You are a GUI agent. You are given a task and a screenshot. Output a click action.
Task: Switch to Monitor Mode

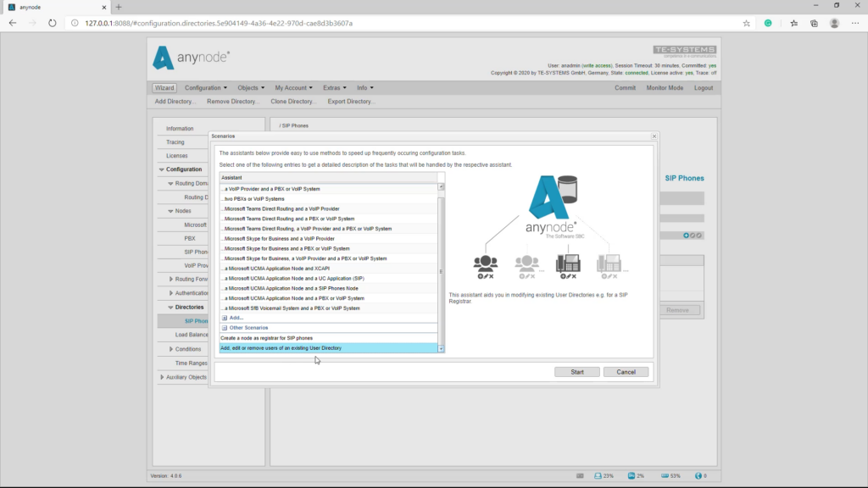point(665,88)
